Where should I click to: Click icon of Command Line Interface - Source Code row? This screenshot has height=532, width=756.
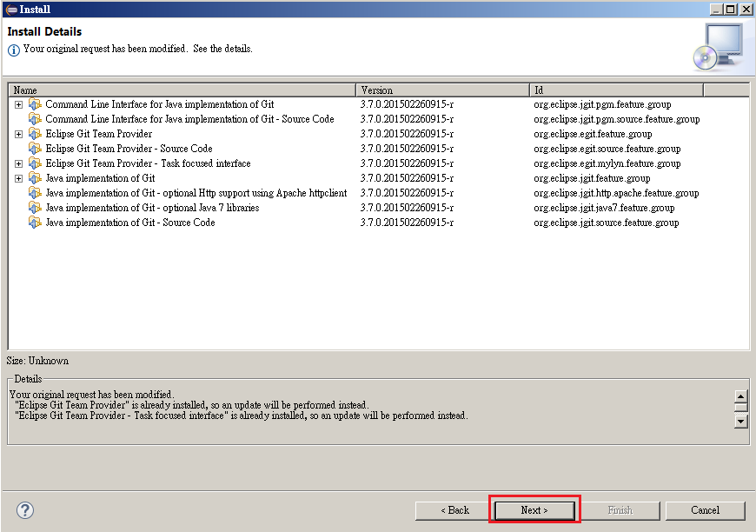point(35,119)
